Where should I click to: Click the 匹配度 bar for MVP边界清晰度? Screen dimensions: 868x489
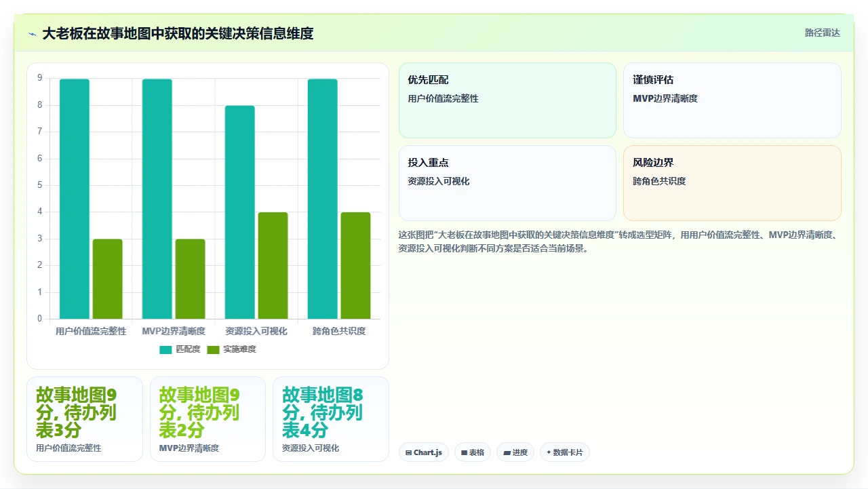pos(157,199)
